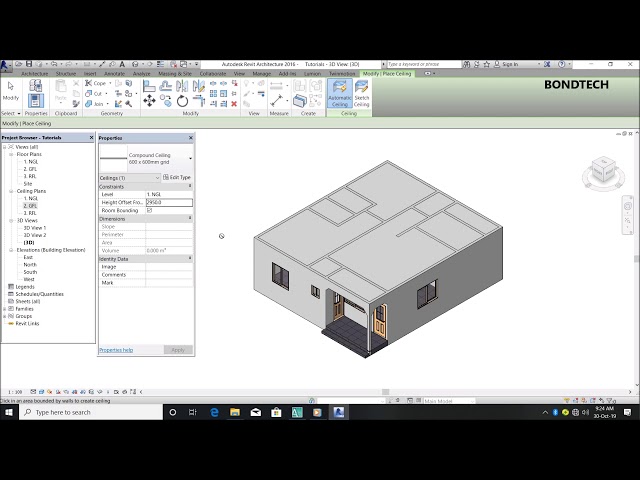The image size is (640, 480).
Task: Select the Align tool
Action: tap(149, 86)
